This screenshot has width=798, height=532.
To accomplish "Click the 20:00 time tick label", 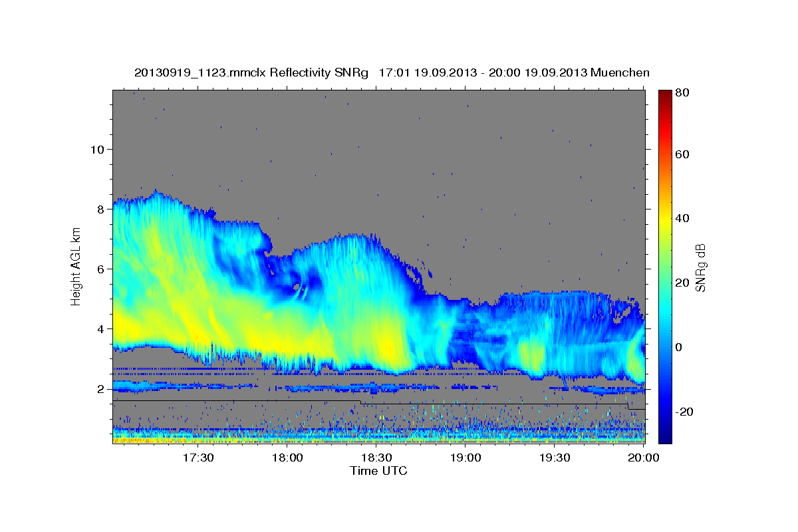I will point(644,458).
